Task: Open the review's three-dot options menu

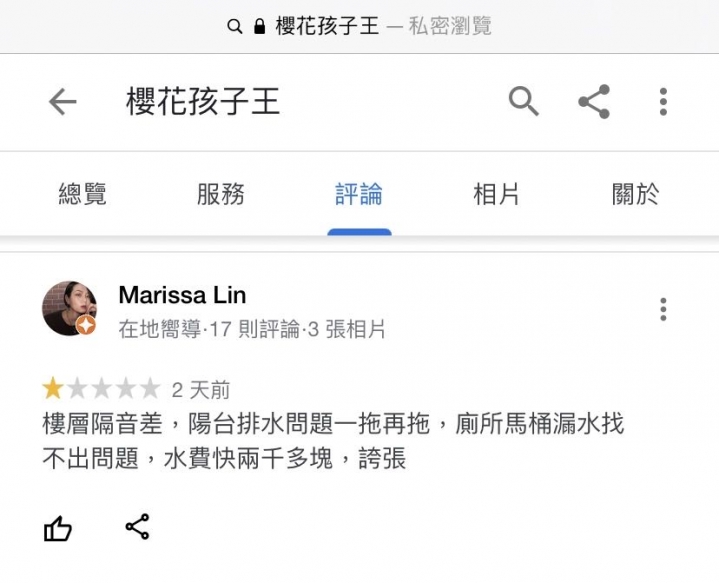Action: [x=663, y=309]
